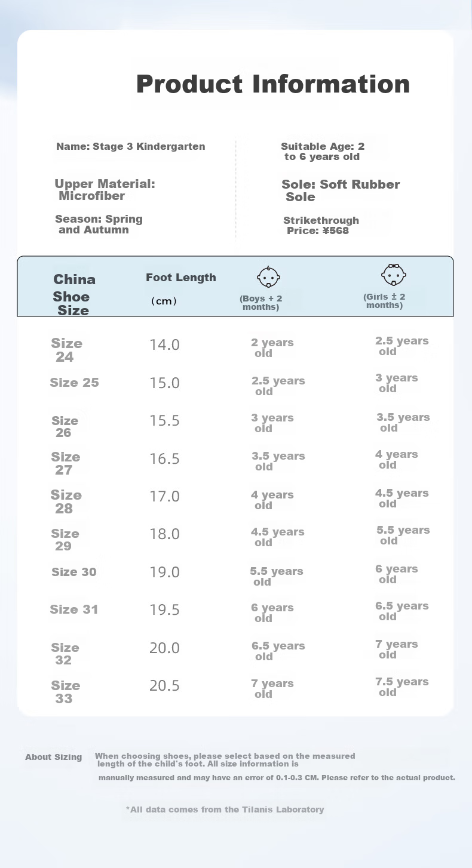Click the Size 32 label
The width and height of the screenshot is (472, 868).
pyautogui.click(x=65, y=654)
